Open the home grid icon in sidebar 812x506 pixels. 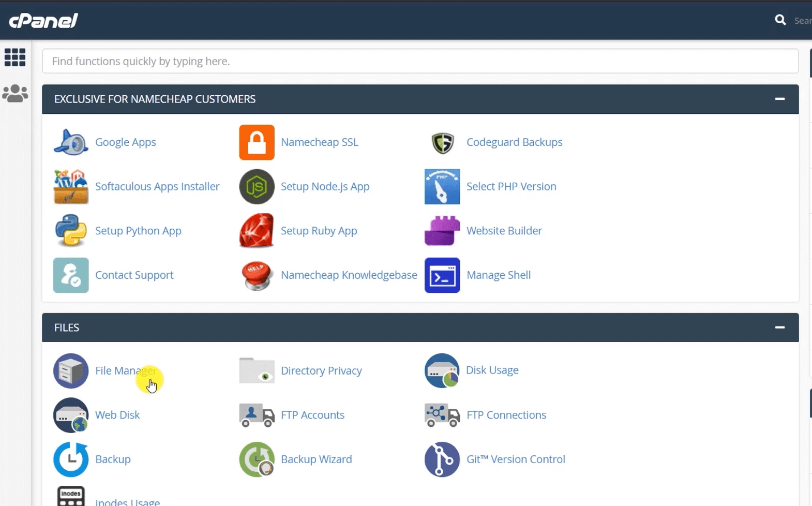click(15, 57)
